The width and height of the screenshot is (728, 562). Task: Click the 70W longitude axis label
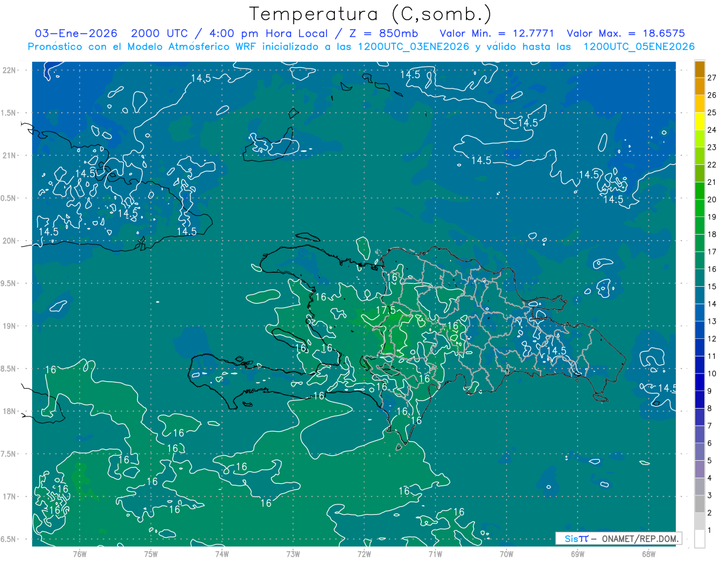pyautogui.click(x=507, y=554)
